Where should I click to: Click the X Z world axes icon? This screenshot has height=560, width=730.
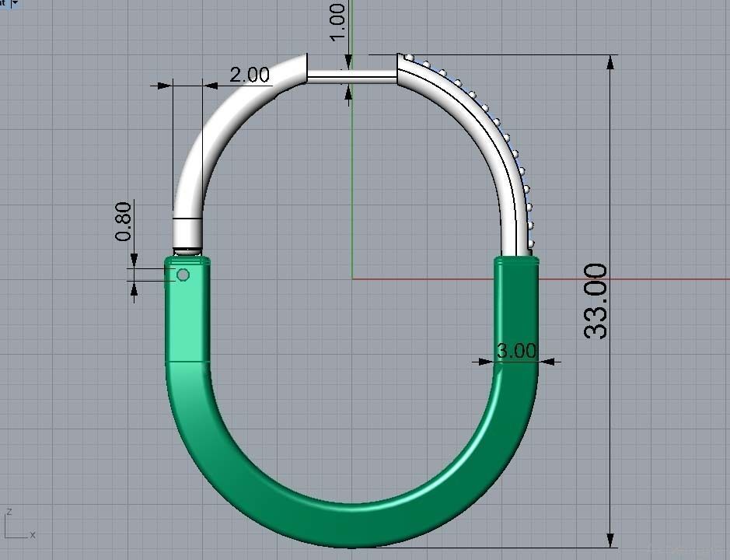19,524
